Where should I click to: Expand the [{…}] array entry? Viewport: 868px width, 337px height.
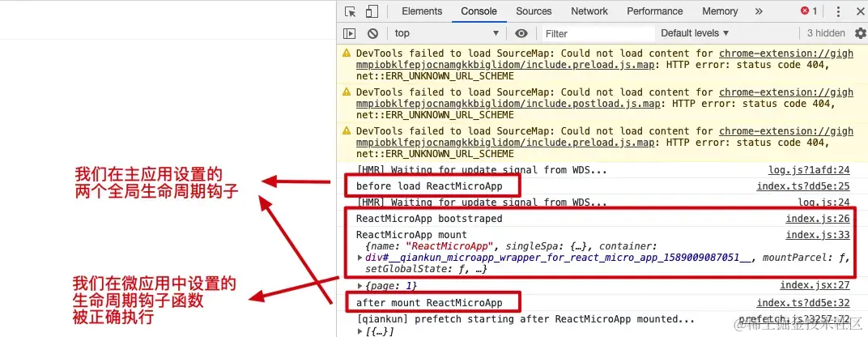click(x=360, y=331)
